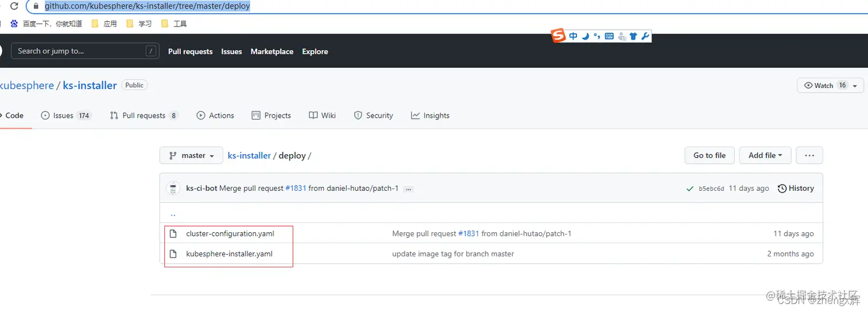Image resolution: width=868 pixels, height=311 pixels.
Task: Click the padlock icon in the address bar
Action: coord(36,7)
